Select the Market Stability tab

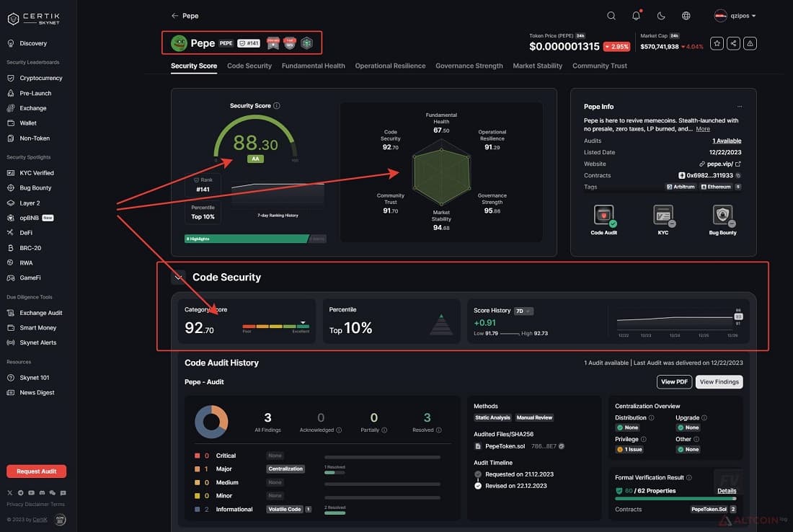click(537, 66)
